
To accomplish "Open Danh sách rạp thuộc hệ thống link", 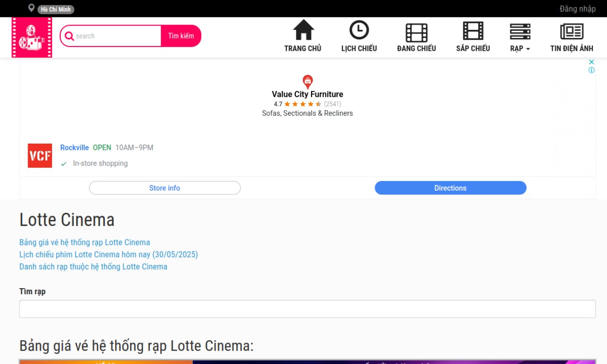I will (93, 266).
